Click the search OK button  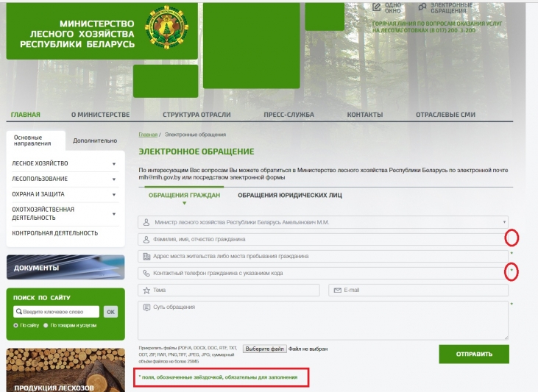(x=110, y=312)
